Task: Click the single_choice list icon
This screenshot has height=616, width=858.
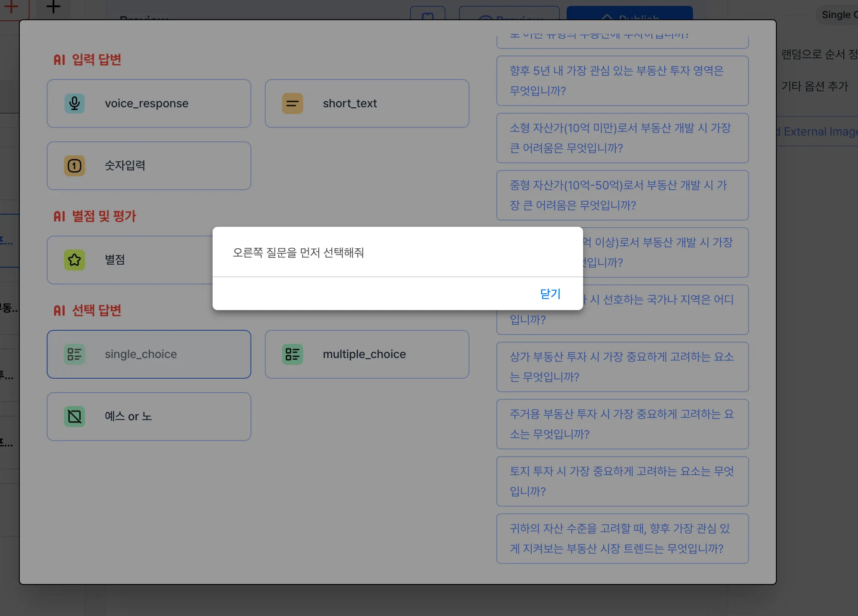Action: [x=75, y=354]
